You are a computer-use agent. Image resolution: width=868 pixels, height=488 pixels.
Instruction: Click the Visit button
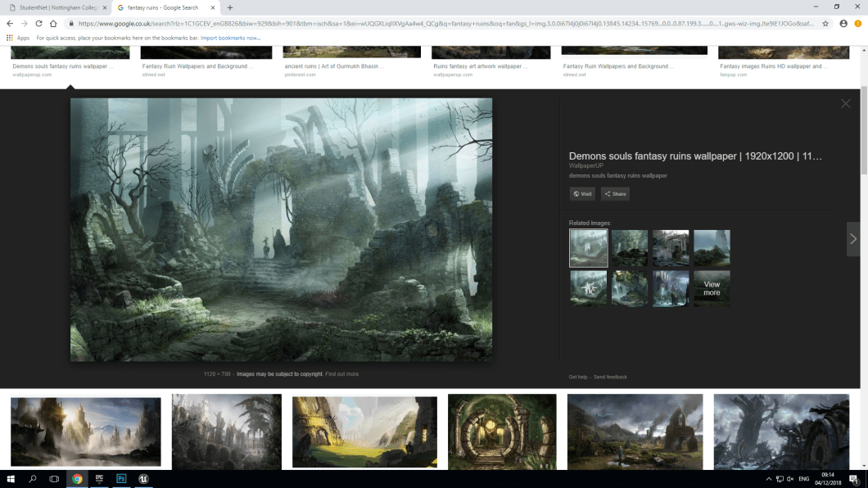[x=581, y=194]
